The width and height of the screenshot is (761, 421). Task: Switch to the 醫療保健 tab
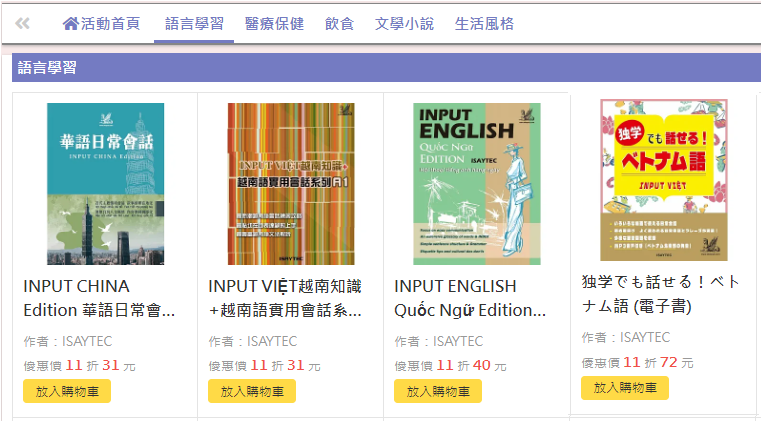tap(274, 23)
